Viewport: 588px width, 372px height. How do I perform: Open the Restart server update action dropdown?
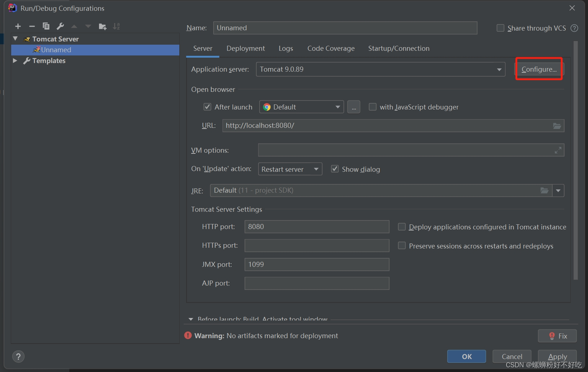[290, 169]
